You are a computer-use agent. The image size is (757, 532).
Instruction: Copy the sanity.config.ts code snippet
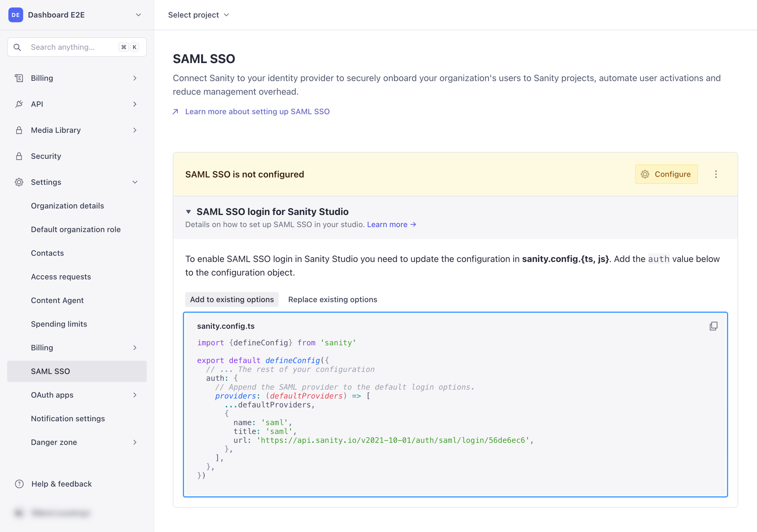(x=713, y=326)
